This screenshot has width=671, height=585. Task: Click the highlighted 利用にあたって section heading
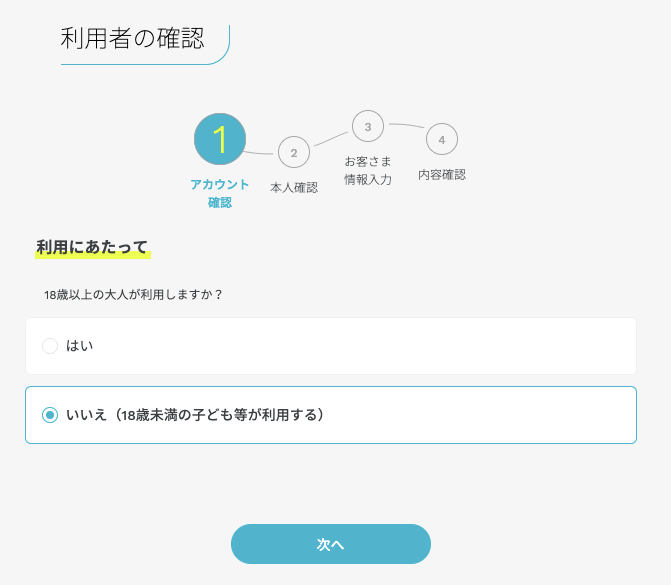[x=92, y=247]
